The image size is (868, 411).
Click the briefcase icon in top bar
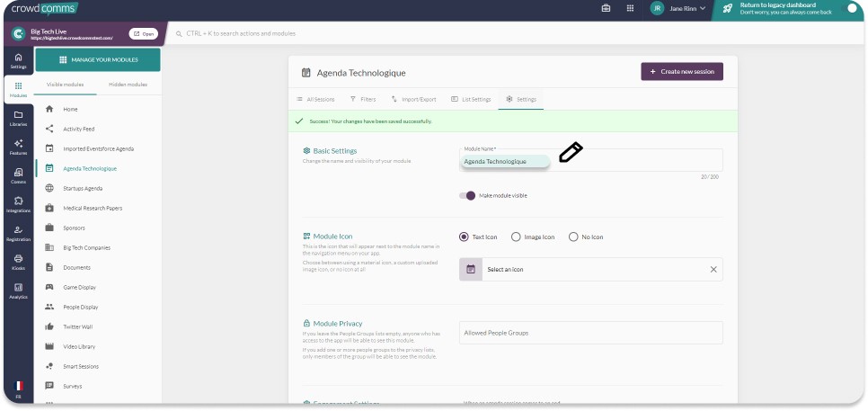click(x=606, y=8)
